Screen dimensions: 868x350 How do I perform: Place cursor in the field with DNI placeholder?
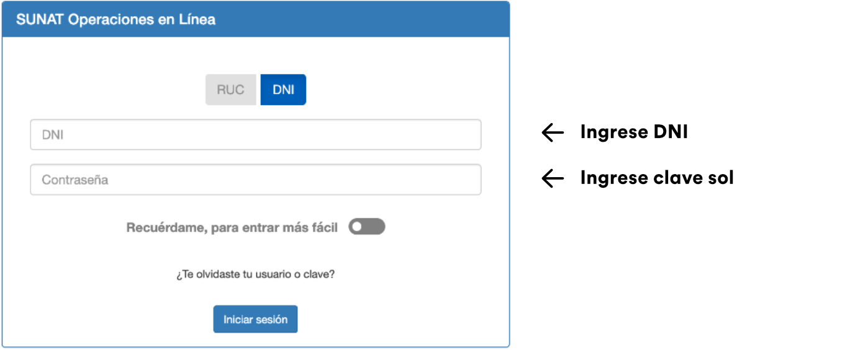tap(255, 134)
